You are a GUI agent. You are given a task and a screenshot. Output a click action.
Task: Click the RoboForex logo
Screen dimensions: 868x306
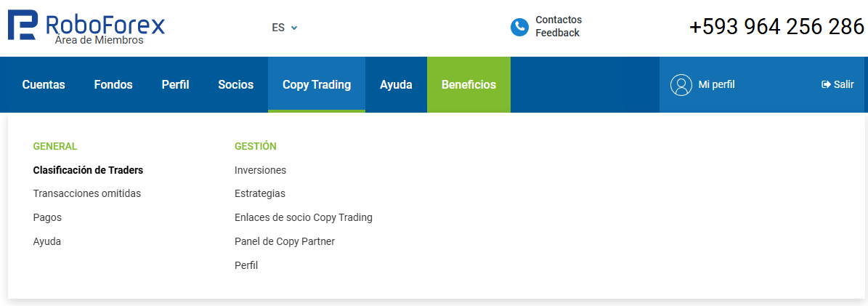[86, 25]
